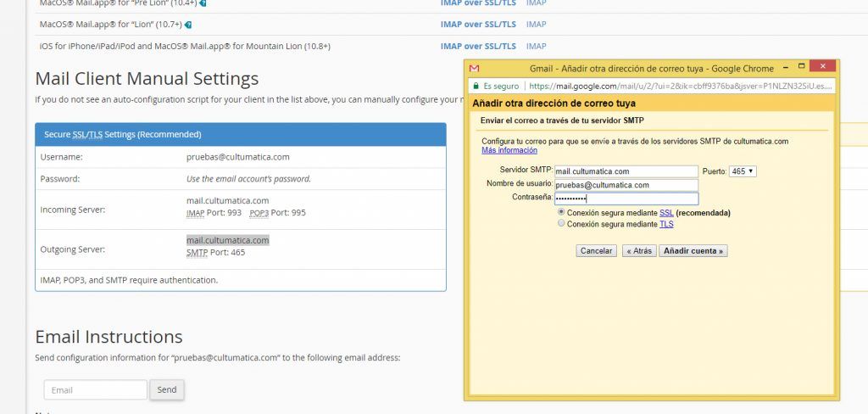Minimize the Gmail popup window
The image size is (868, 414).
click(785, 67)
